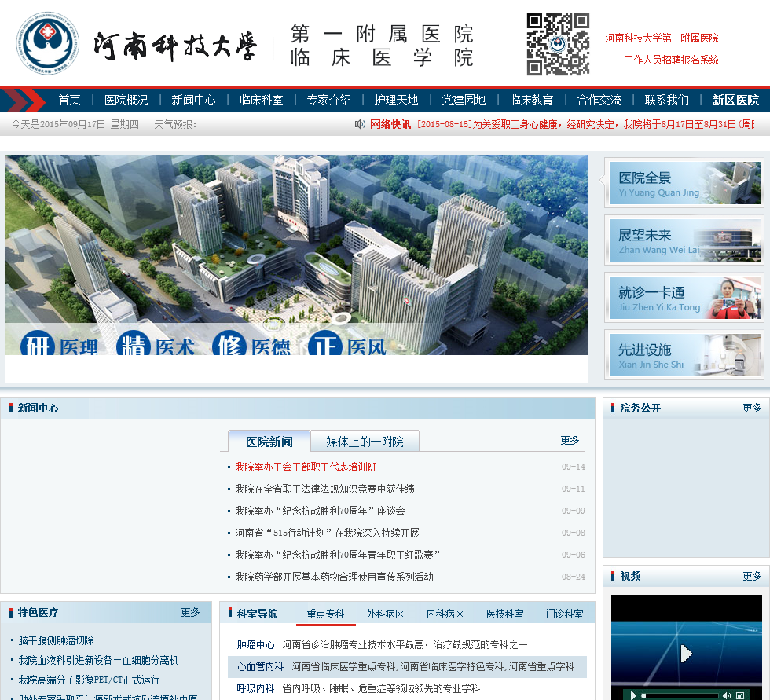Mute video using the volume icon
The width and height of the screenshot is (770, 700).
tap(727, 695)
